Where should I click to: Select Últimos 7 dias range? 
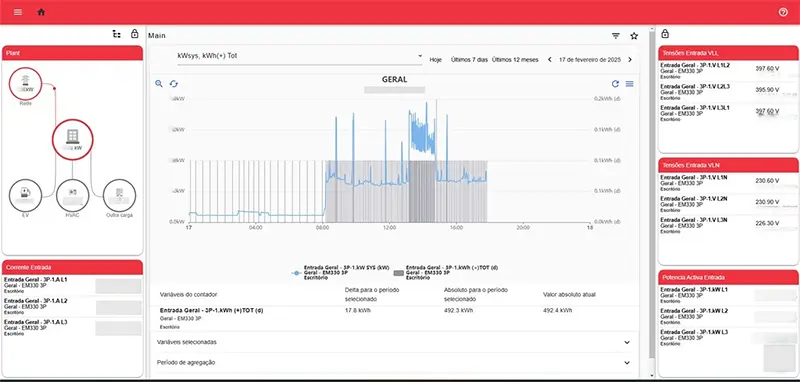pos(469,60)
